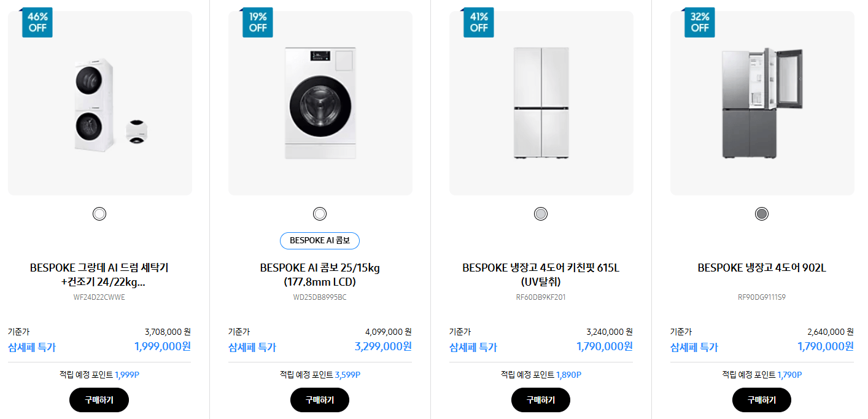Click the filled radio button under the 902L refrigerator

point(761,213)
